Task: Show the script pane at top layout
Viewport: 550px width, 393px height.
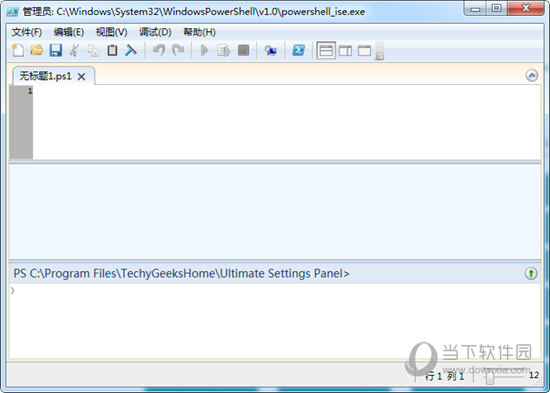Action: pyautogui.click(x=326, y=51)
